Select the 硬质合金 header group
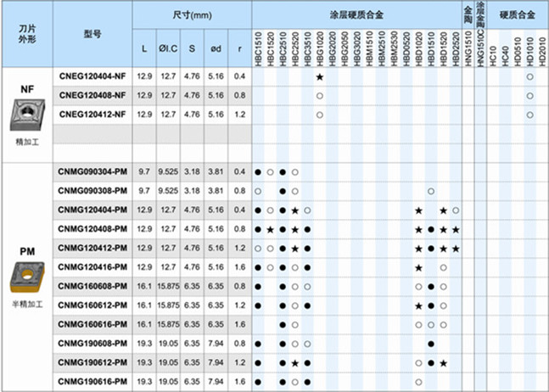549x392 pixels. point(518,14)
